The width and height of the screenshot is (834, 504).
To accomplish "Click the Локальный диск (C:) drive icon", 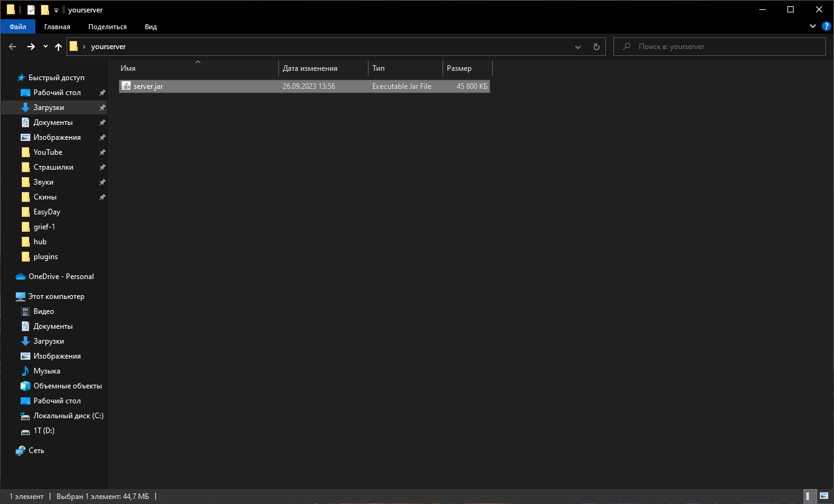I will [25, 416].
